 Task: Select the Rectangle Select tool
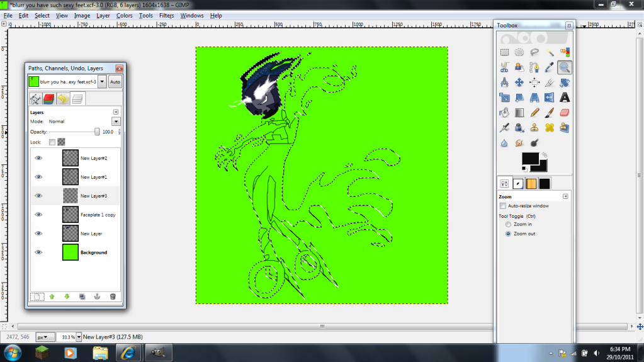(x=504, y=52)
